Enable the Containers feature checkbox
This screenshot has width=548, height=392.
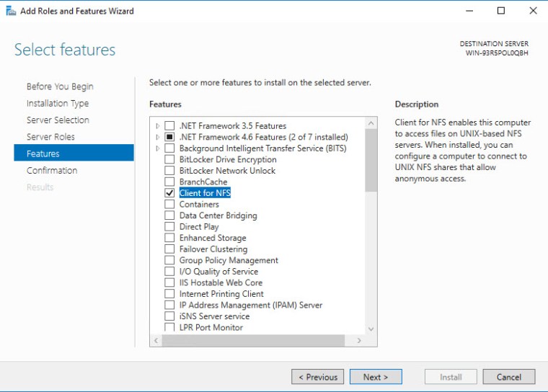click(x=169, y=205)
